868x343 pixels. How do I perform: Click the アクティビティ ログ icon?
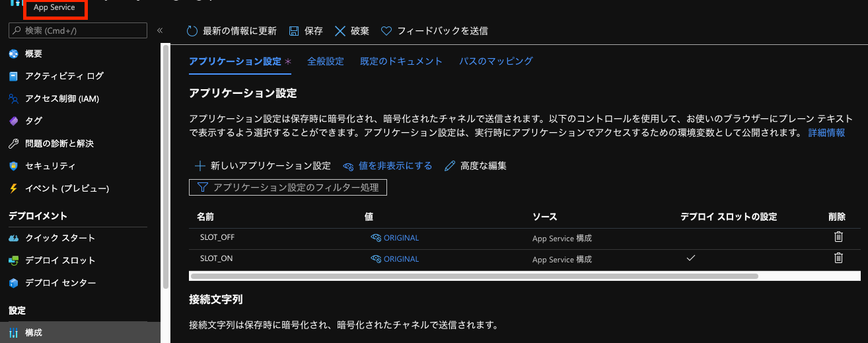(x=13, y=76)
